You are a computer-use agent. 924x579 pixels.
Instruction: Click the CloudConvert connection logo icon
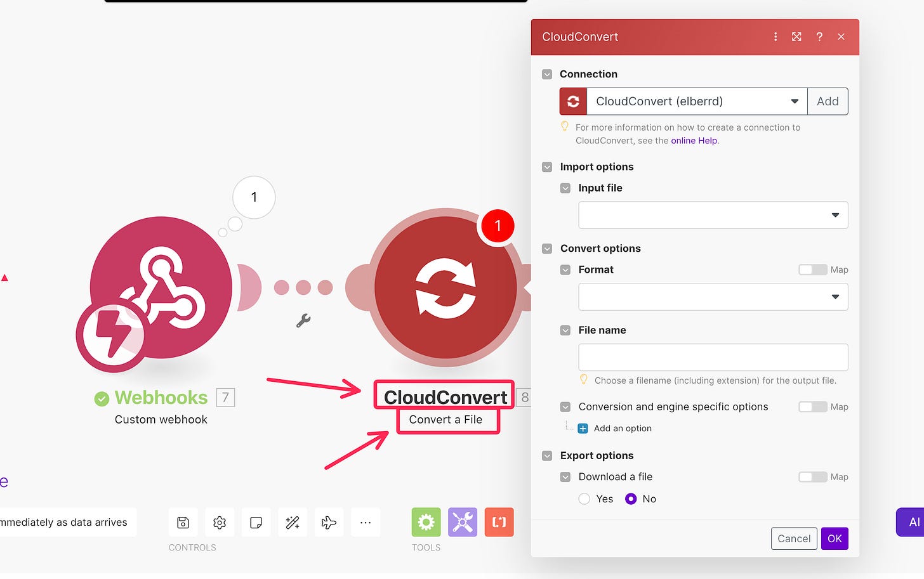click(x=573, y=101)
